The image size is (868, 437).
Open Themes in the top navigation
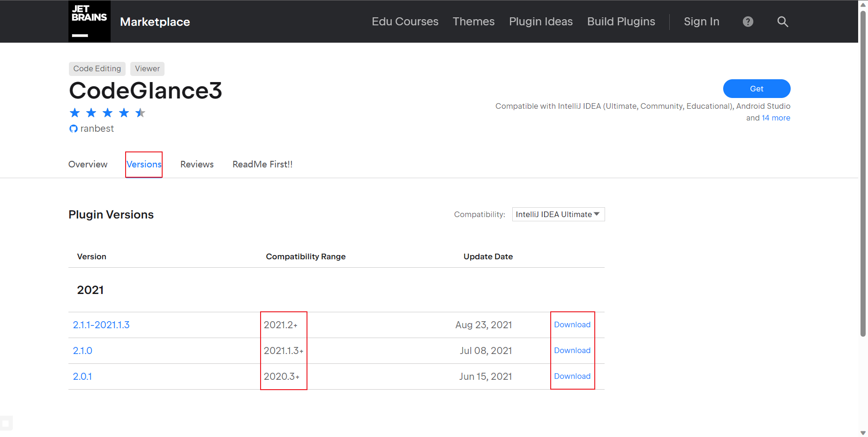click(x=473, y=22)
